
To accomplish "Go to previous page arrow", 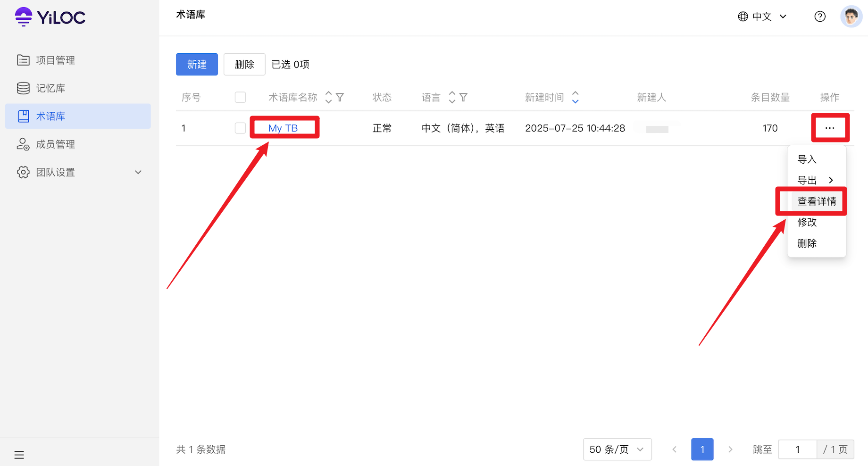I will 675,449.
